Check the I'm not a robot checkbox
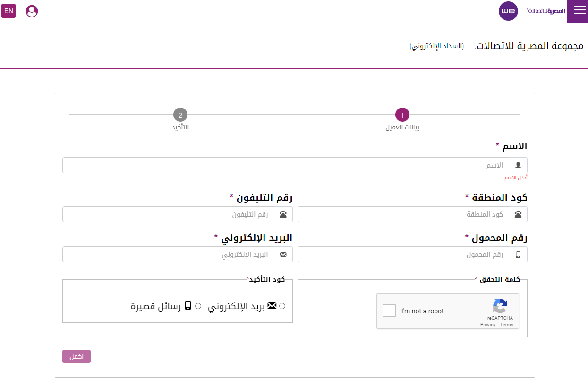588x379 pixels. (x=389, y=311)
